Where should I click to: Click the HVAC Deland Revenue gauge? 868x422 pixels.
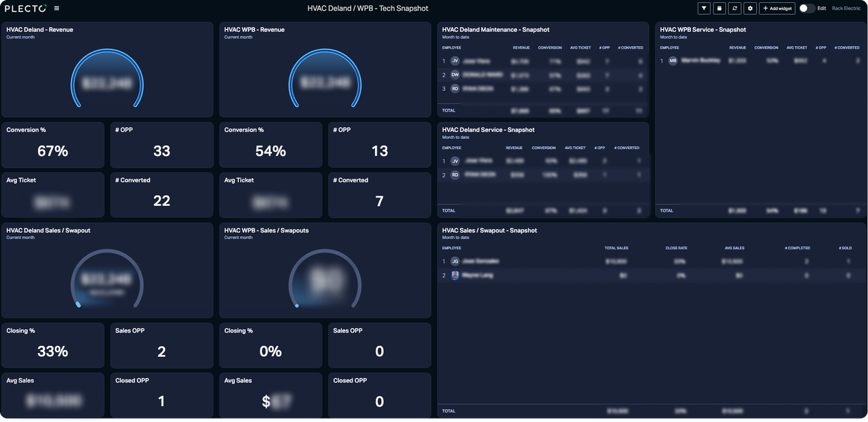coord(106,80)
